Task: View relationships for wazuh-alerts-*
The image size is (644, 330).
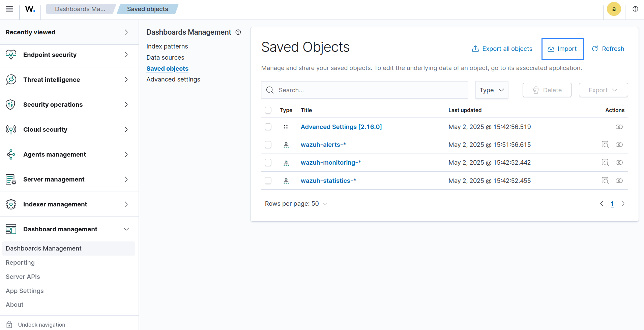Action: [x=619, y=145]
